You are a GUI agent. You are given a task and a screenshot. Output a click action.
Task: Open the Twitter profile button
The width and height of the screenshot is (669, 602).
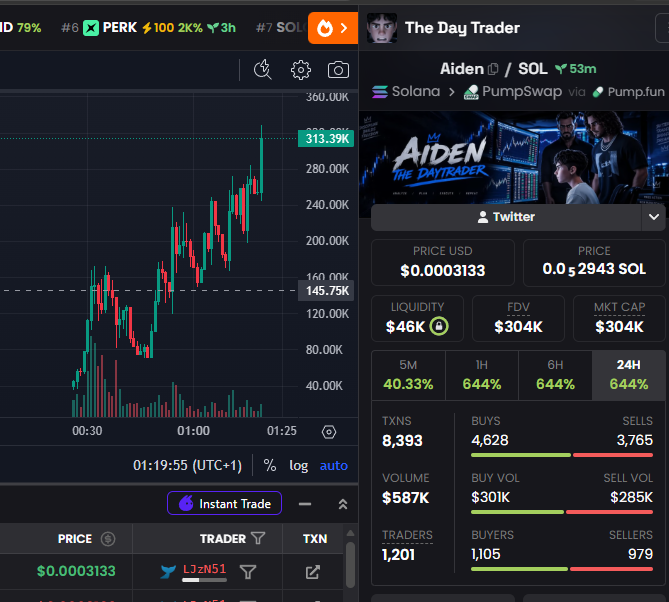point(506,217)
